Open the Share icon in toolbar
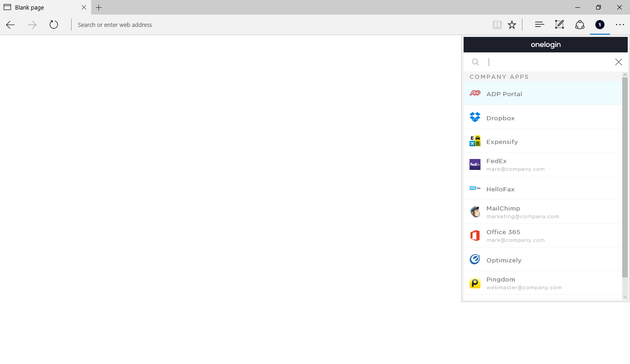The image size is (630, 364). coord(580,25)
